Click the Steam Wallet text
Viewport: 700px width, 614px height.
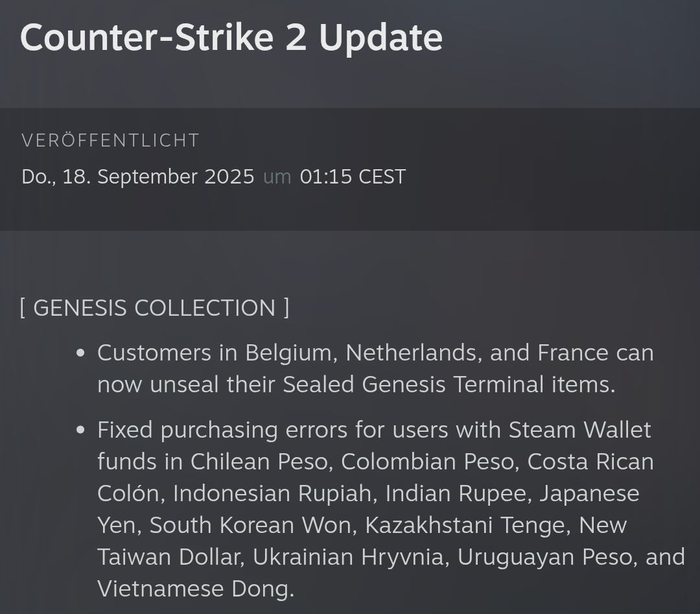point(579,430)
